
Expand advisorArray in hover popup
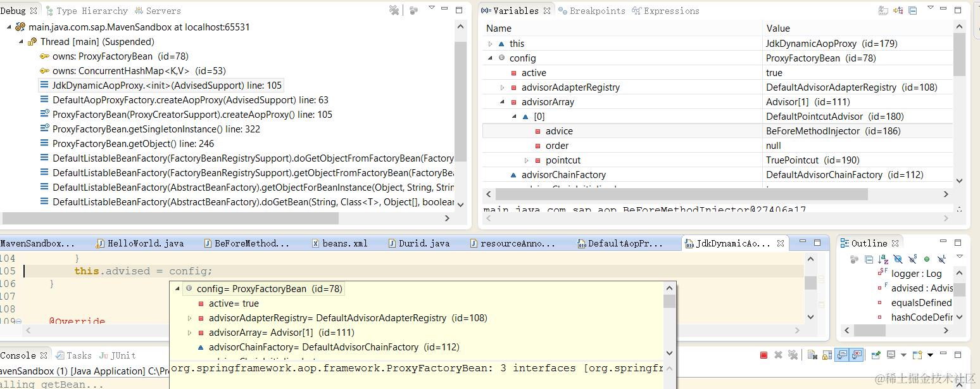click(x=189, y=333)
